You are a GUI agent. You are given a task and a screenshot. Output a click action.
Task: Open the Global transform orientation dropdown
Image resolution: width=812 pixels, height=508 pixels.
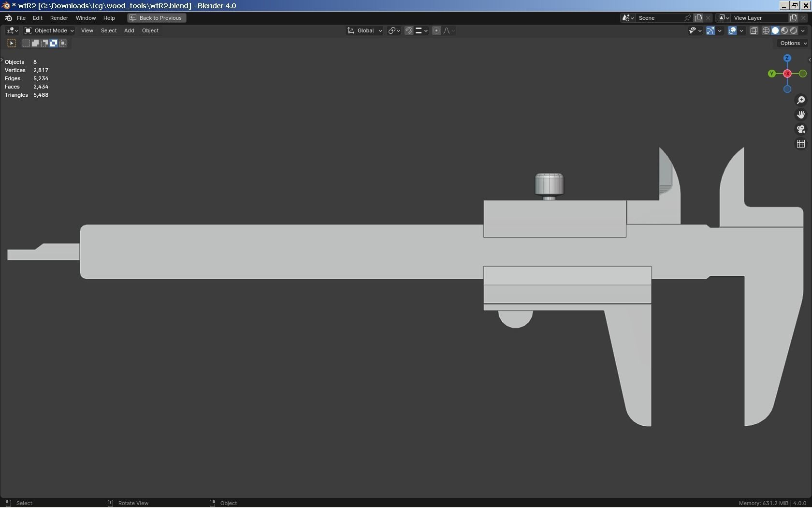coord(365,30)
